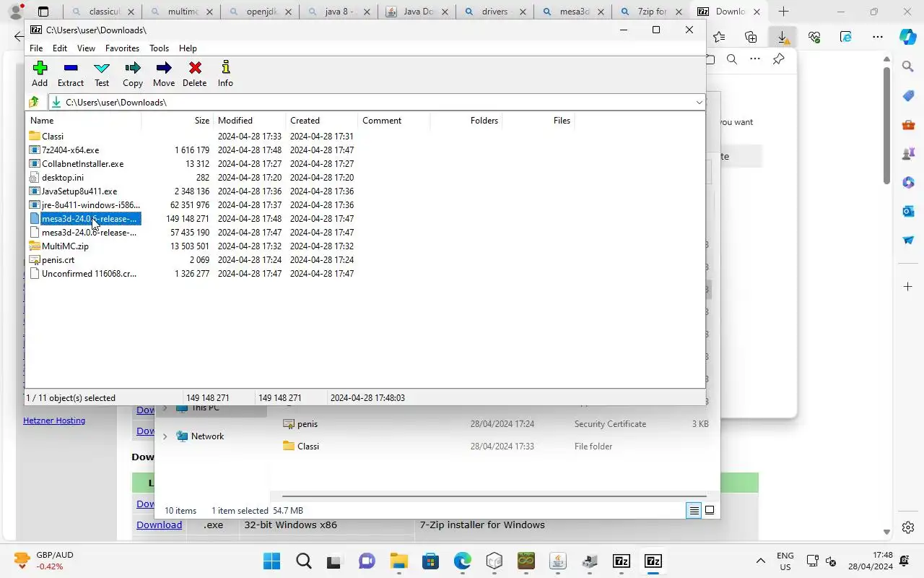
Task: Open Windows Start menu
Action: coord(271,561)
